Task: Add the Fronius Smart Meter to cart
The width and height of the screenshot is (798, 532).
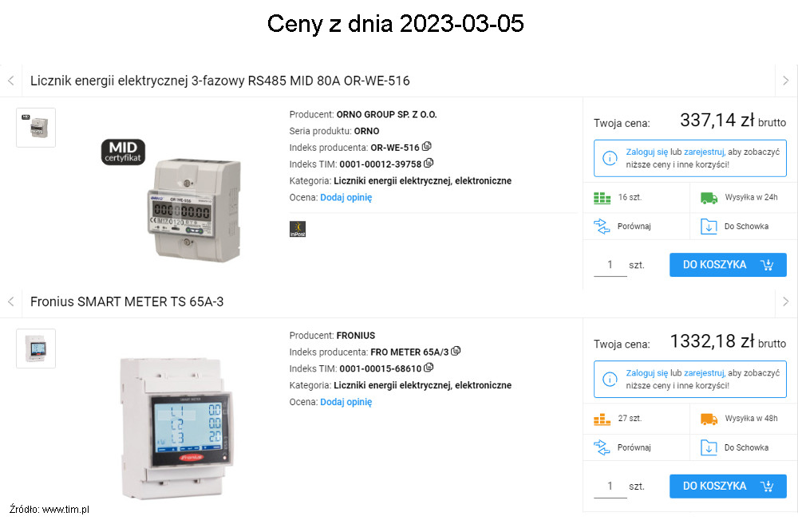Action: click(728, 487)
